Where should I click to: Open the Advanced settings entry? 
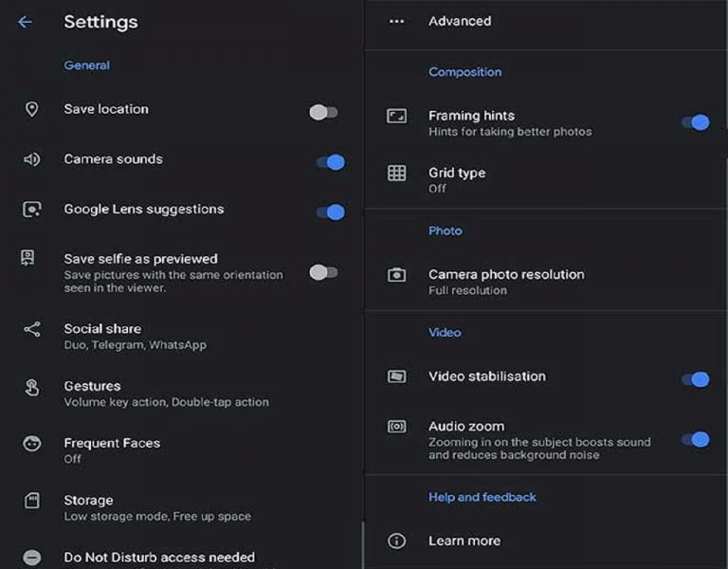[x=546, y=22]
